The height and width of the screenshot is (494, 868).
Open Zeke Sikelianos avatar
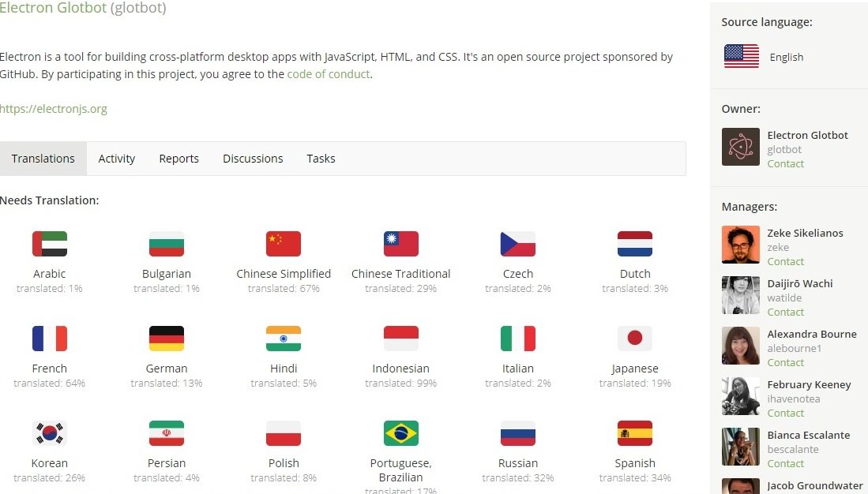[x=741, y=245]
